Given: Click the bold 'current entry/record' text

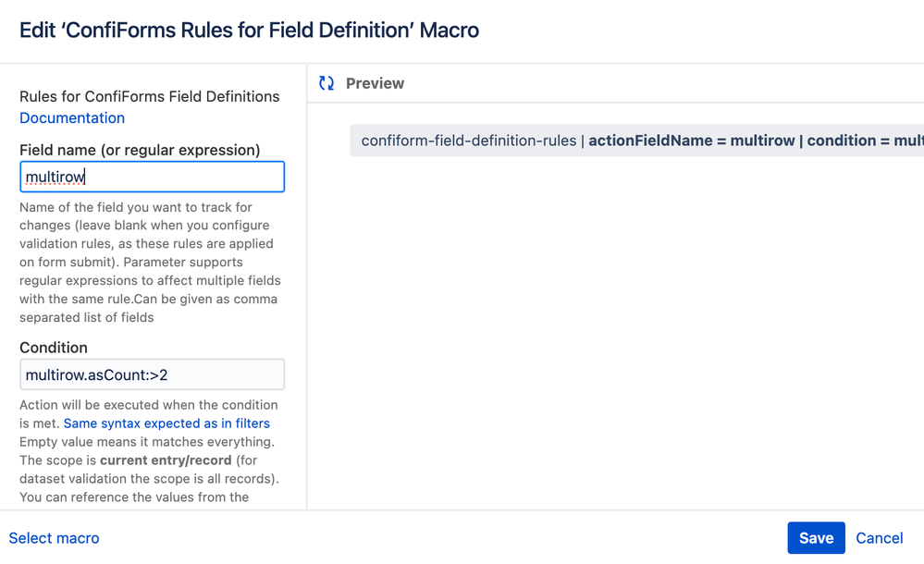Looking at the screenshot, I should click(x=166, y=460).
